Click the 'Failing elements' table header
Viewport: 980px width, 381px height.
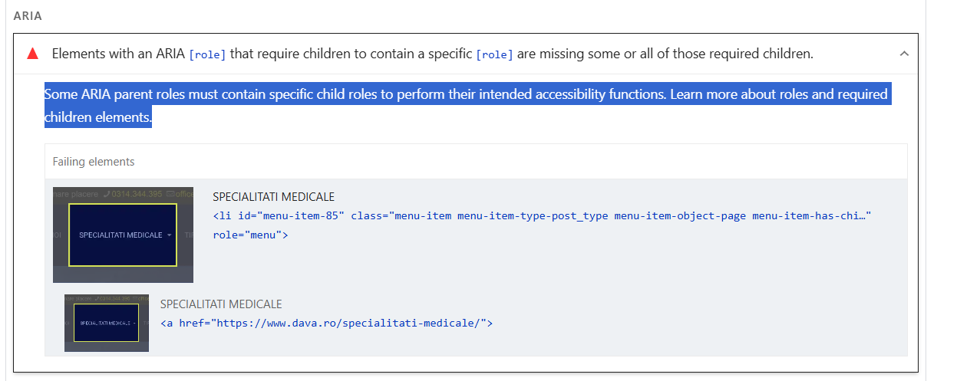[94, 162]
